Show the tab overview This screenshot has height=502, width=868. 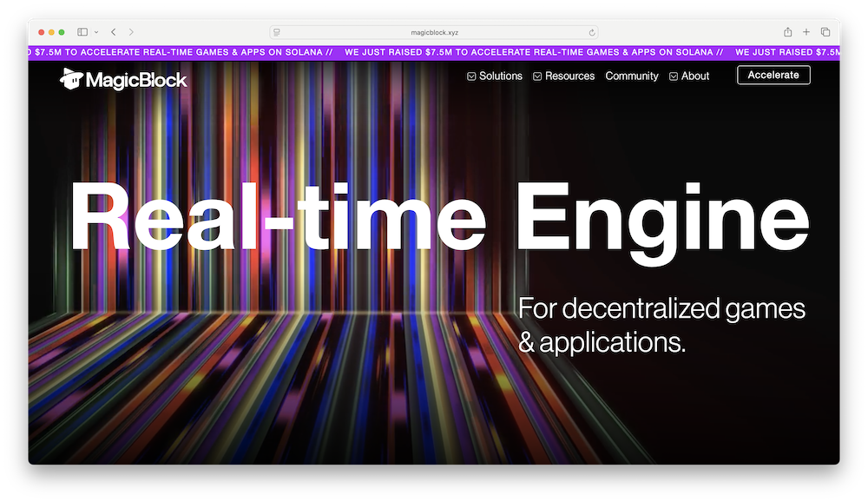[x=825, y=32]
